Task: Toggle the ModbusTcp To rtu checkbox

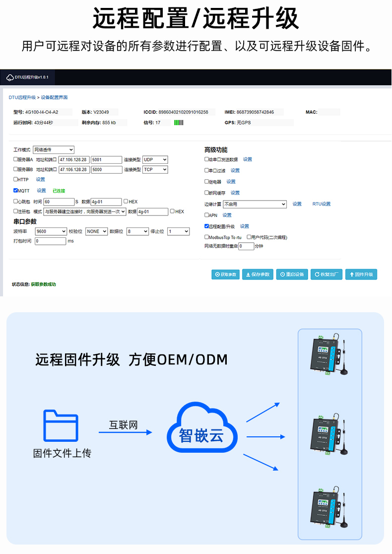Action: (x=207, y=237)
